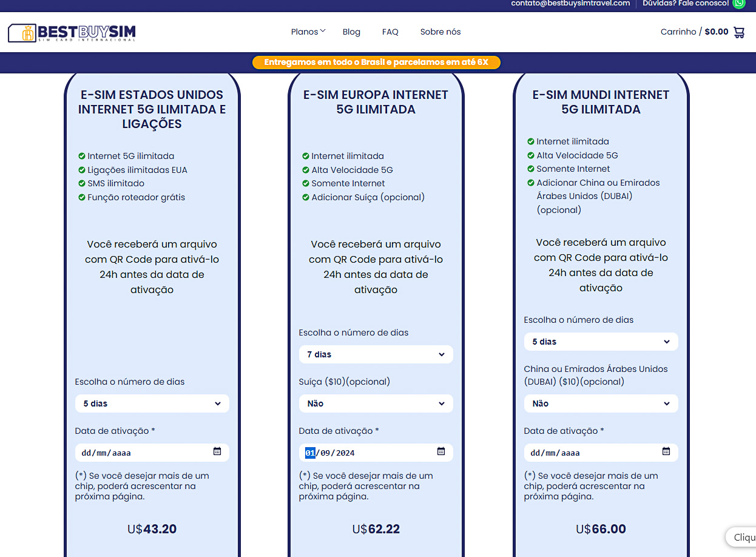
Task: Open the FAQ menu item
Action: click(x=390, y=32)
